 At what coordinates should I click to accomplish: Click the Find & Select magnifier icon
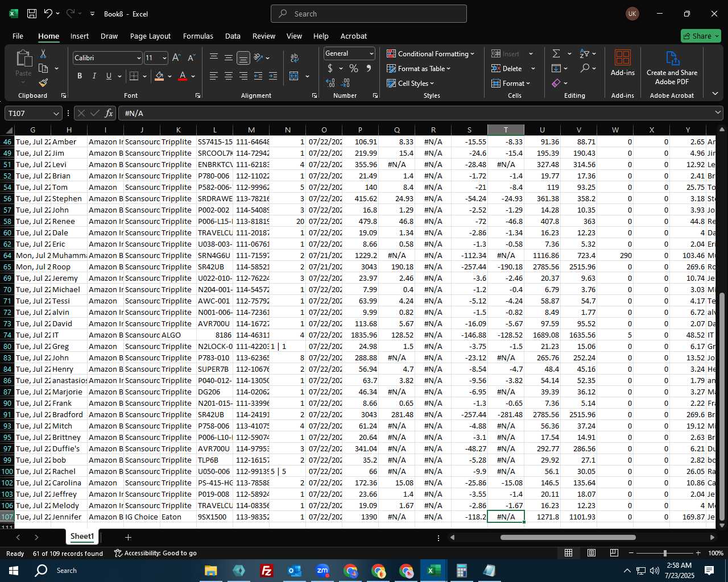[x=585, y=68]
